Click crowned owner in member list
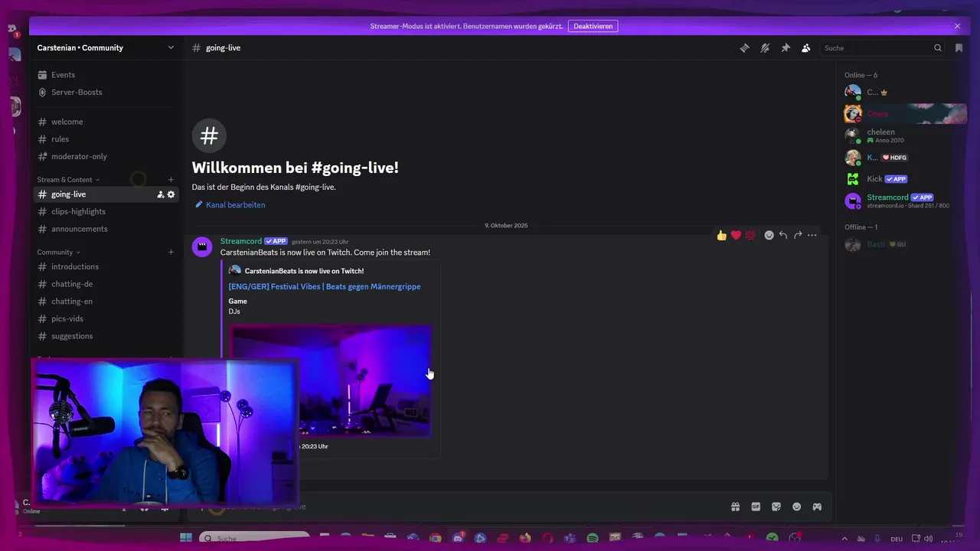 904,92
